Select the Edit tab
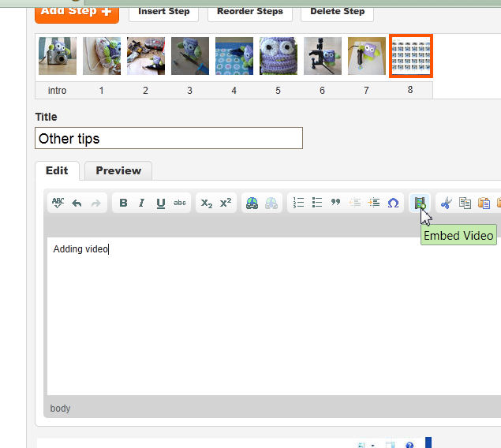 coord(57,171)
